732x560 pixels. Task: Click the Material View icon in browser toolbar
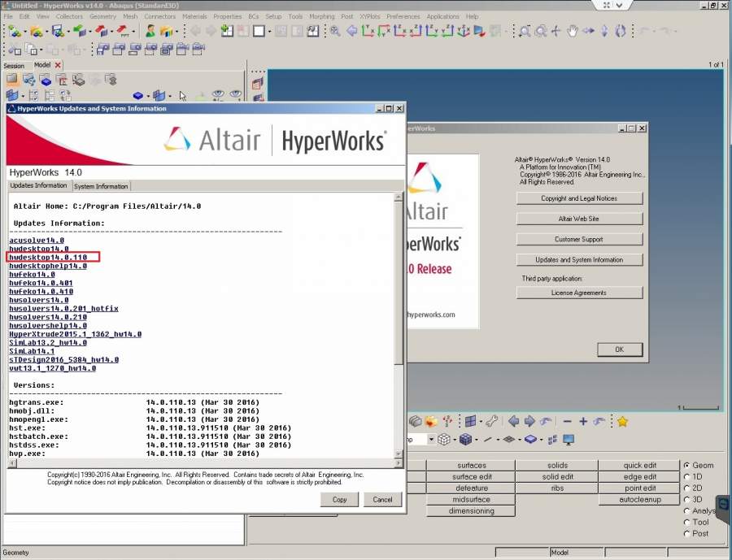62,80
